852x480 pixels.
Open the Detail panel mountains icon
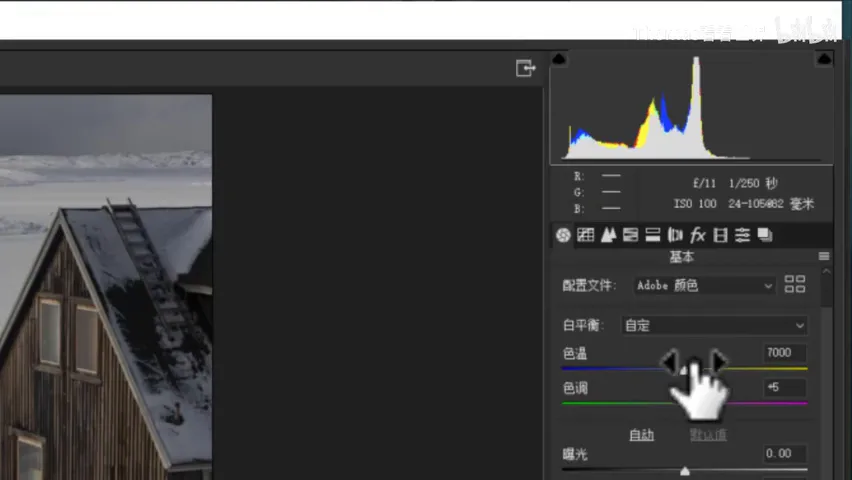coord(608,235)
